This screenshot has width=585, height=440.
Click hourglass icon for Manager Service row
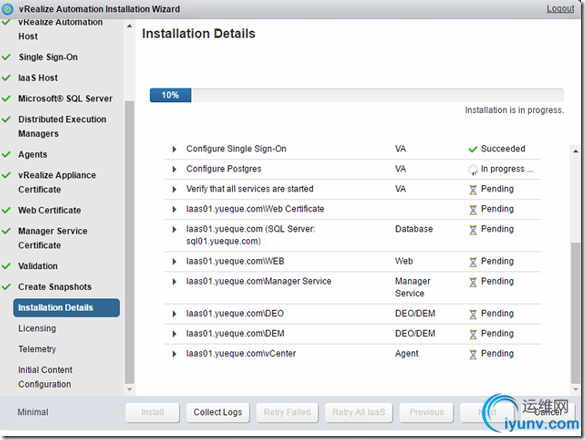click(473, 282)
